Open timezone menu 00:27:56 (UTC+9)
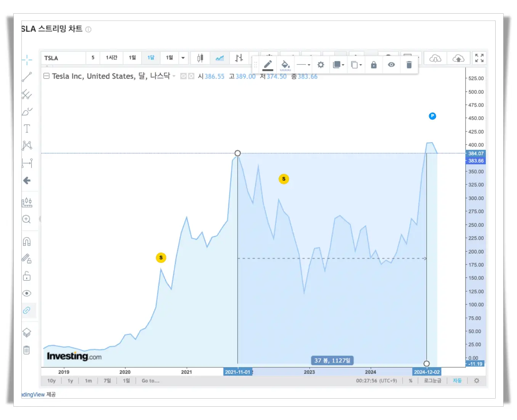 [x=376, y=381]
